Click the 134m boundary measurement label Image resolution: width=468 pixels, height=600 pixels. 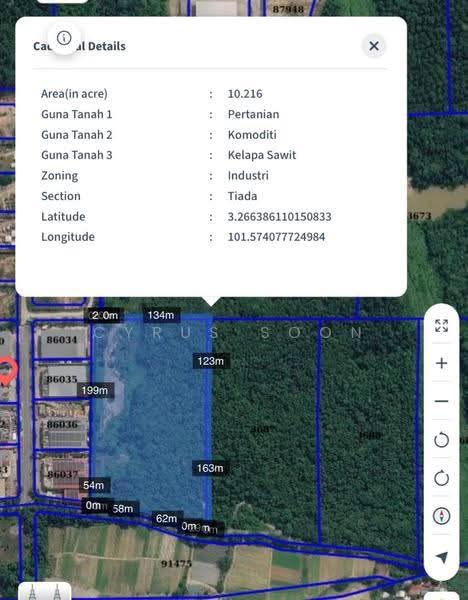(161, 315)
